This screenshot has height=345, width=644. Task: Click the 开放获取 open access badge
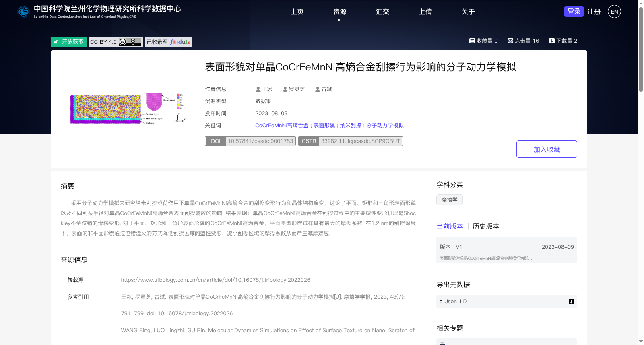click(69, 42)
